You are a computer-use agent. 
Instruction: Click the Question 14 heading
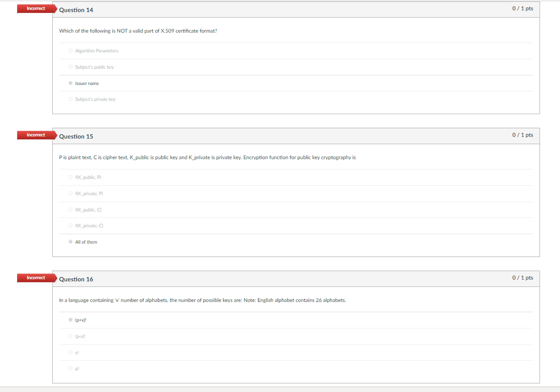click(76, 10)
